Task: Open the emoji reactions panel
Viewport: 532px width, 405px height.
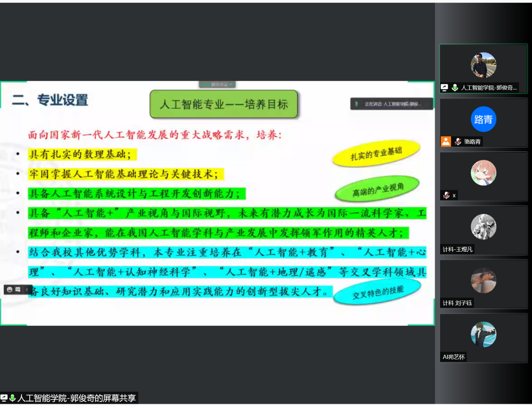Action: (10, 289)
